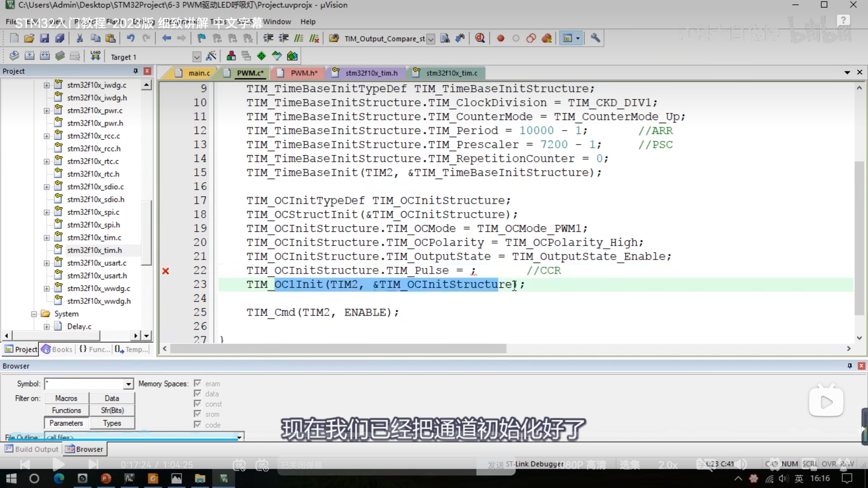
Task: Click the Configuration wrench icon
Action: (x=595, y=38)
